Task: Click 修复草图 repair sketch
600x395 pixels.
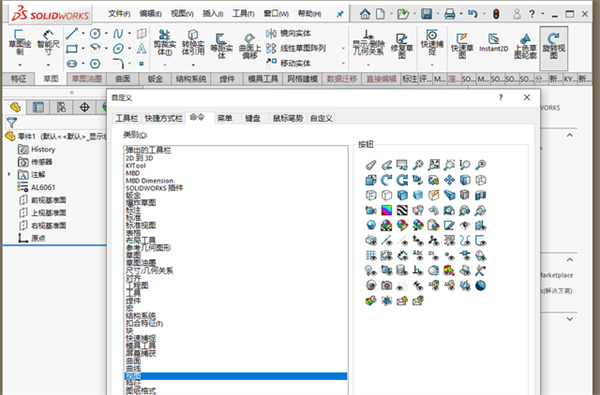Action: [x=401, y=45]
